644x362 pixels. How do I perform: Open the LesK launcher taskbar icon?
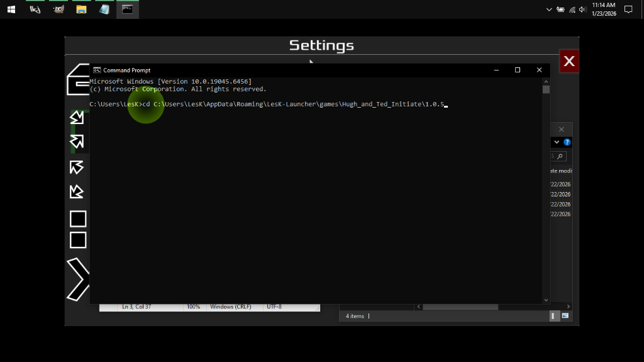pos(35,9)
